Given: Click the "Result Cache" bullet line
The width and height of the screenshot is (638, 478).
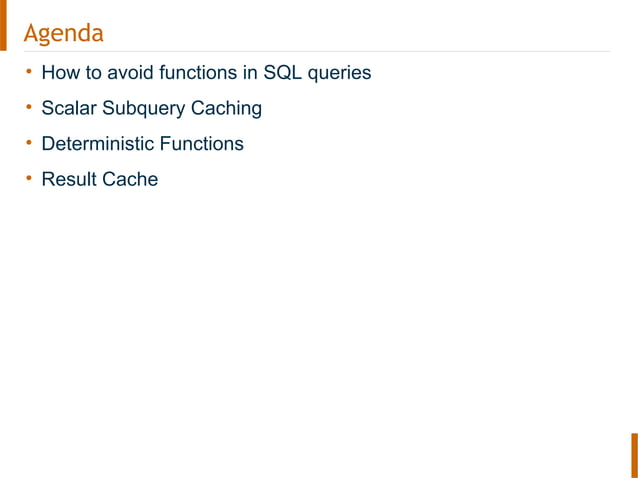Looking at the screenshot, I should point(99,180).
